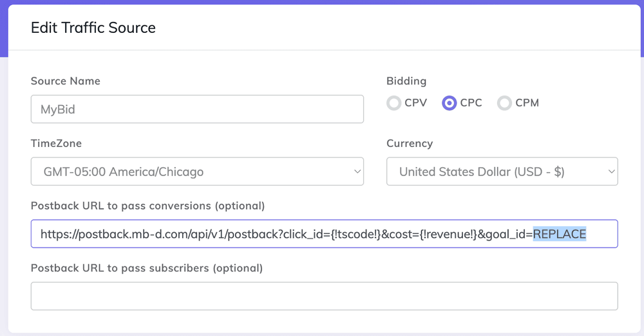Click the {!revenue!} token in postback URL
The image size is (644, 336).
click(450, 234)
